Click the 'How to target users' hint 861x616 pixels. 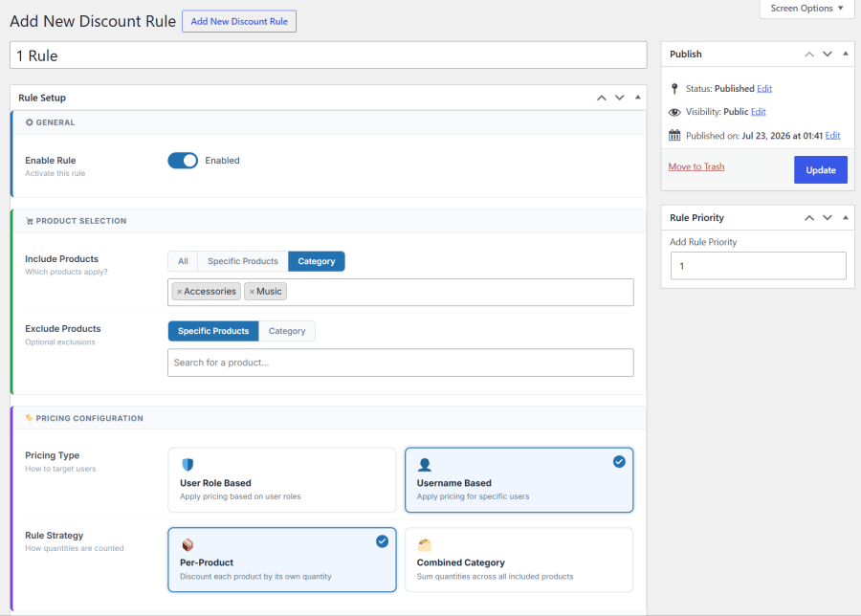tap(60, 469)
